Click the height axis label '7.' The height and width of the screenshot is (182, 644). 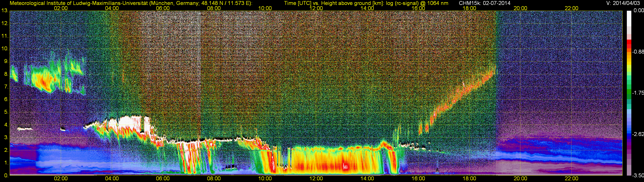tap(6, 87)
